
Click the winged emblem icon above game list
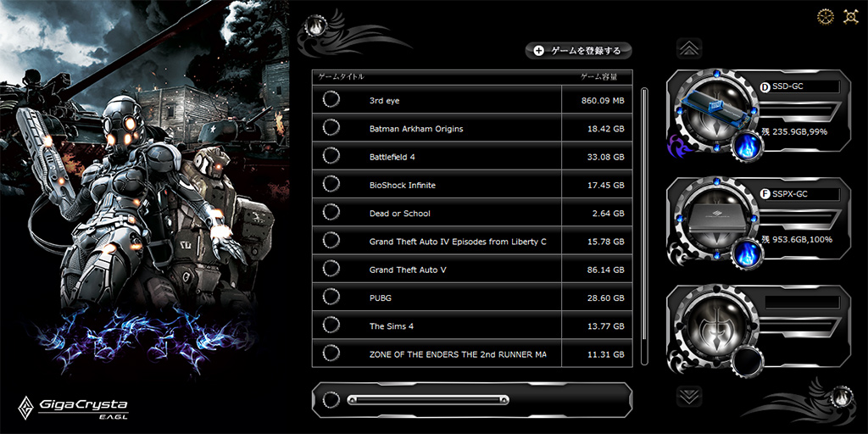click(318, 27)
